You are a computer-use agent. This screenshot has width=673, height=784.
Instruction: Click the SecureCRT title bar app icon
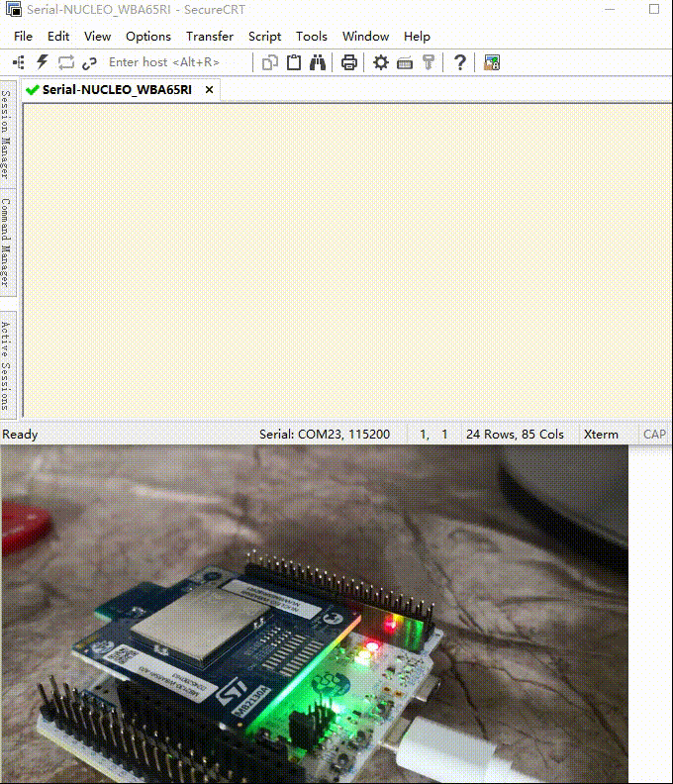[x=14, y=9]
